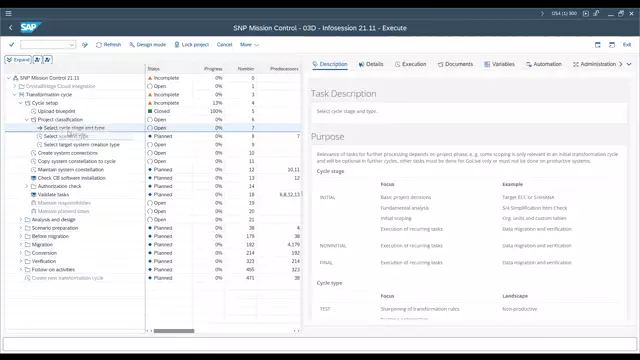Switch to the Documents tab
The image size is (640, 360).
(x=455, y=64)
